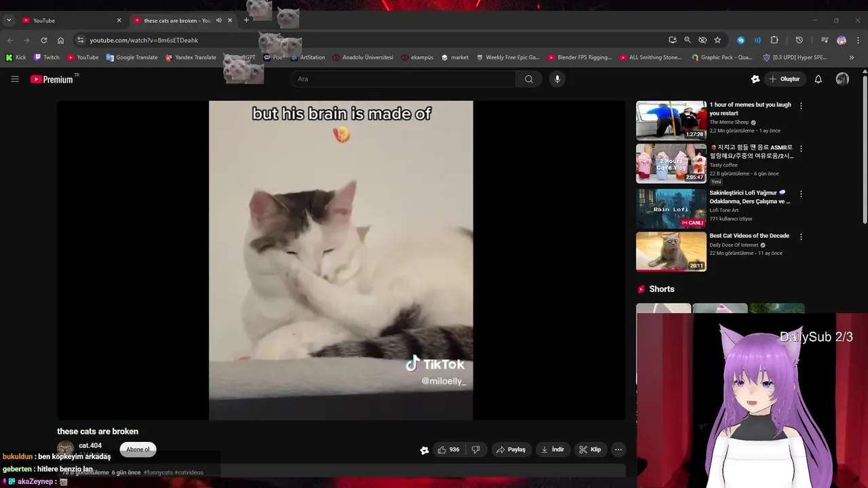Dislike the video with thumbs down
The image size is (868, 488).
point(476,449)
